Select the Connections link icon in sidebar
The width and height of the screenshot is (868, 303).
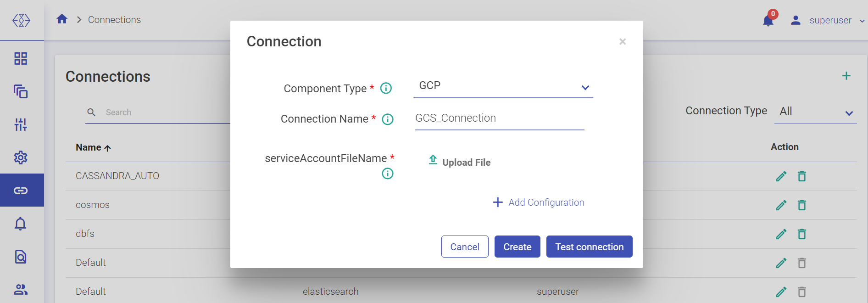tap(21, 191)
